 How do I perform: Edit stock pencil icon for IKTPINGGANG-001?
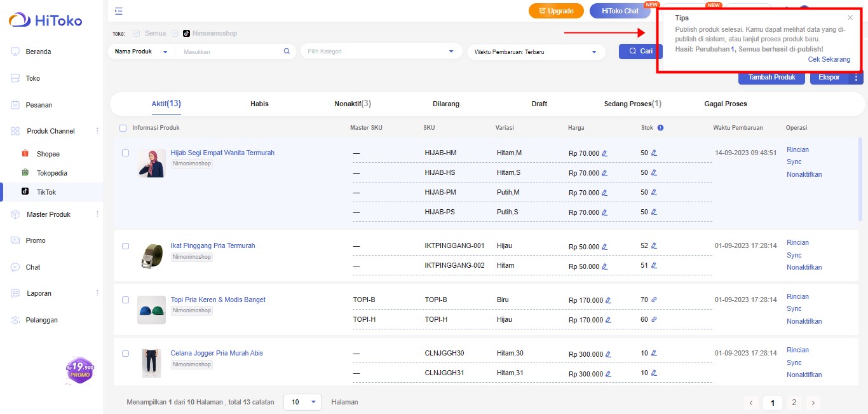point(654,245)
